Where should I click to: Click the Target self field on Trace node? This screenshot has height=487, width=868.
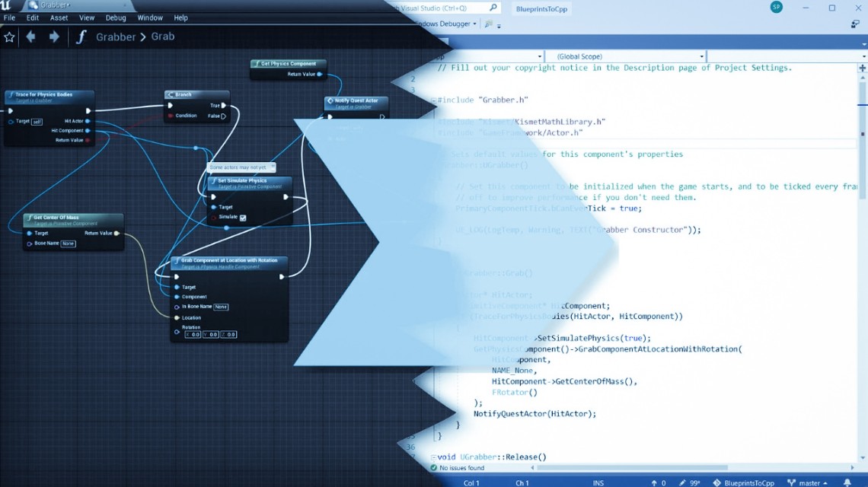[x=37, y=122]
